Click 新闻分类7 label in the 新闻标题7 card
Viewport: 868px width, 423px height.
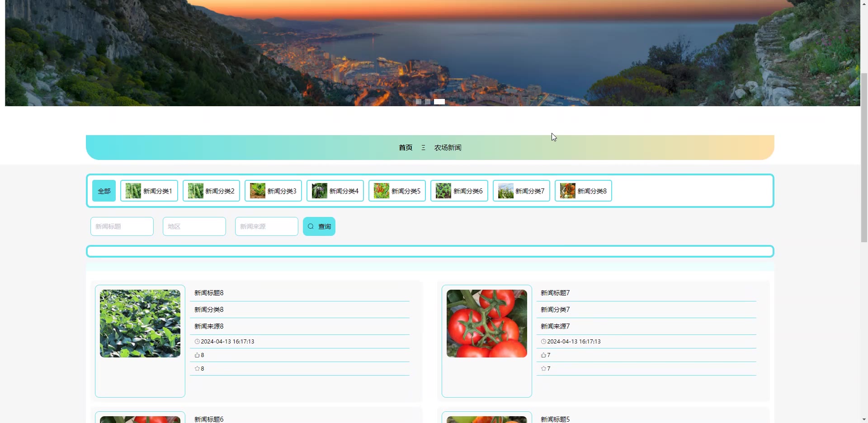pos(555,310)
